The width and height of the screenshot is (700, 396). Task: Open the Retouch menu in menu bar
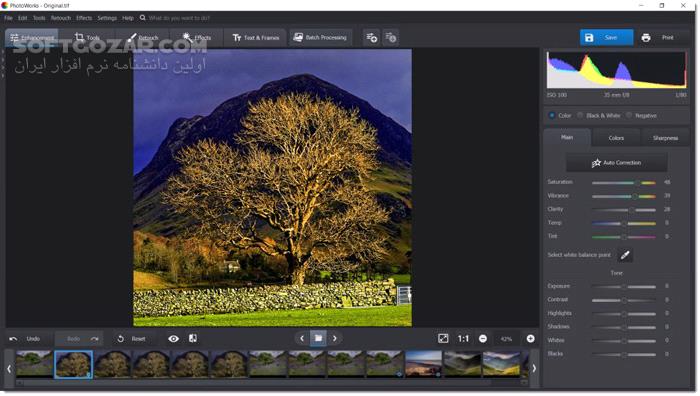coord(61,18)
